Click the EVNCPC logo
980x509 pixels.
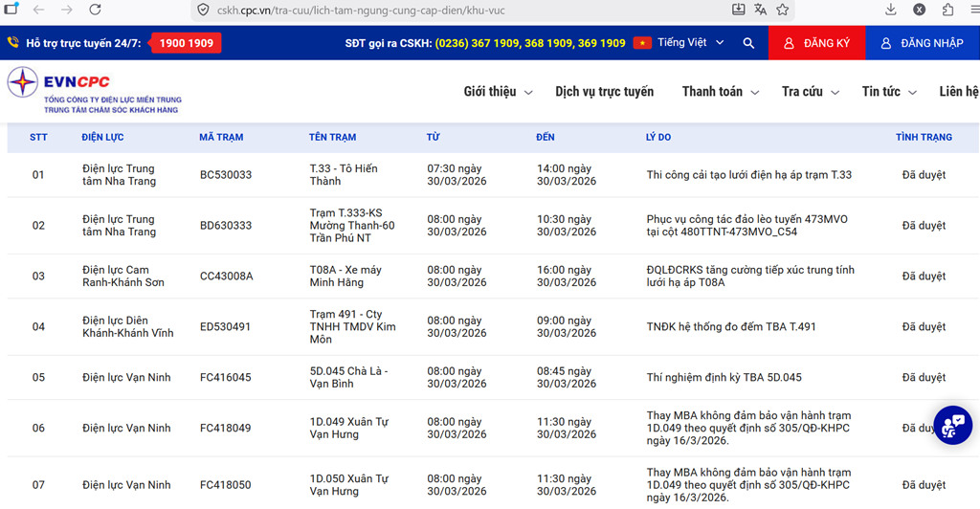tap(94, 89)
